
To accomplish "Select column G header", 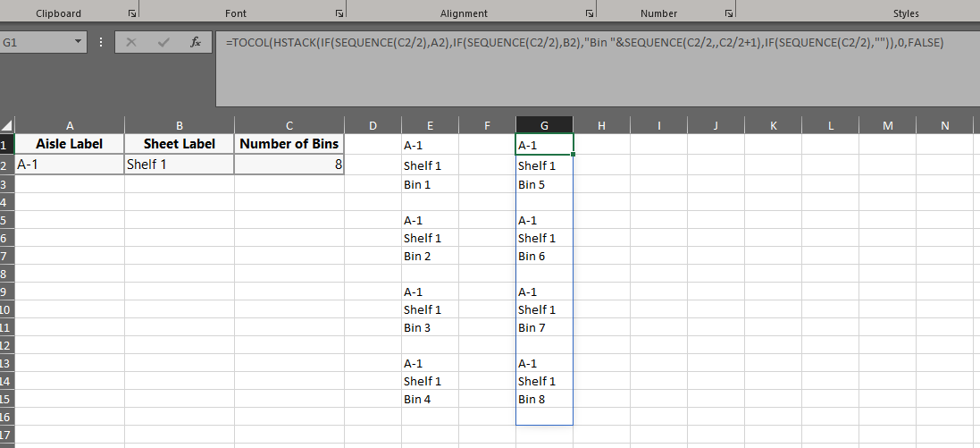I will 544,125.
